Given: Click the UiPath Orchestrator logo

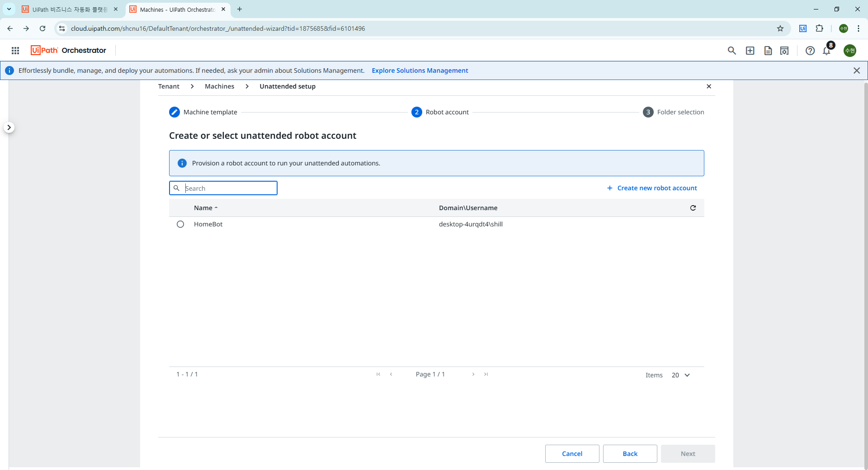Looking at the screenshot, I should click(68, 50).
